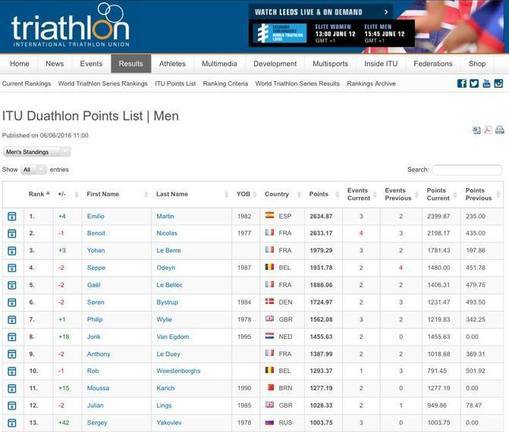Open details icon for Emilio Martin row
This screenshot has width=509, height=432.
[12, 216]
